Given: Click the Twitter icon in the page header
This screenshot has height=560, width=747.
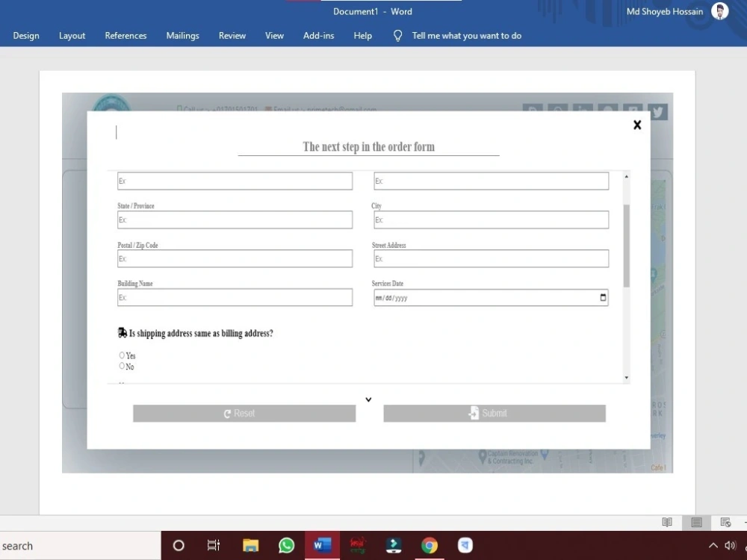Looking at the screenshot, I should click(658, 112).
